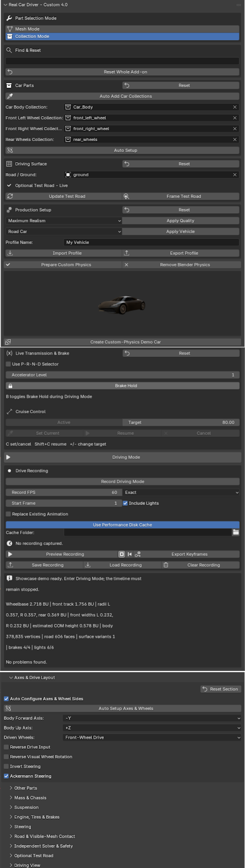Open the Road Car vehicle dropdown

coord(64,232)
